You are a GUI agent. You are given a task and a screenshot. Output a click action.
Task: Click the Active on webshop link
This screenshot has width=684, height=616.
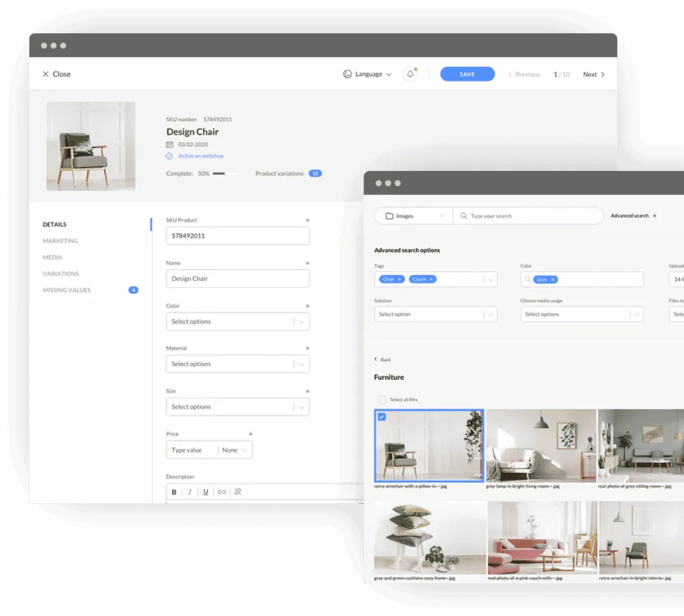pyautogui.click(x=200, y=156)
